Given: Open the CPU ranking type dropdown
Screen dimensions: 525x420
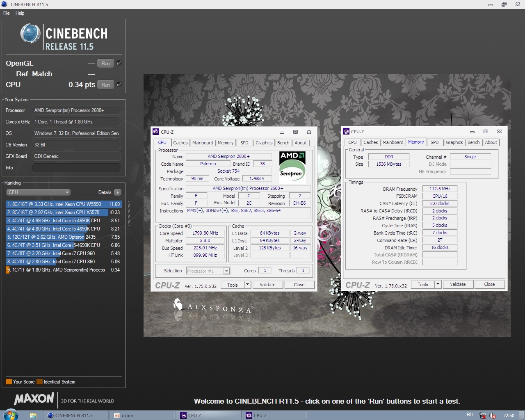Looking at the screenshot, I should coord(39,192).
